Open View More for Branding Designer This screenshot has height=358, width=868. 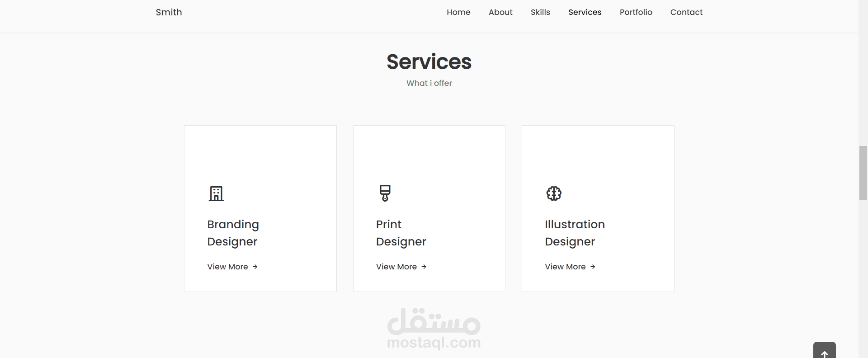point(232,267)
